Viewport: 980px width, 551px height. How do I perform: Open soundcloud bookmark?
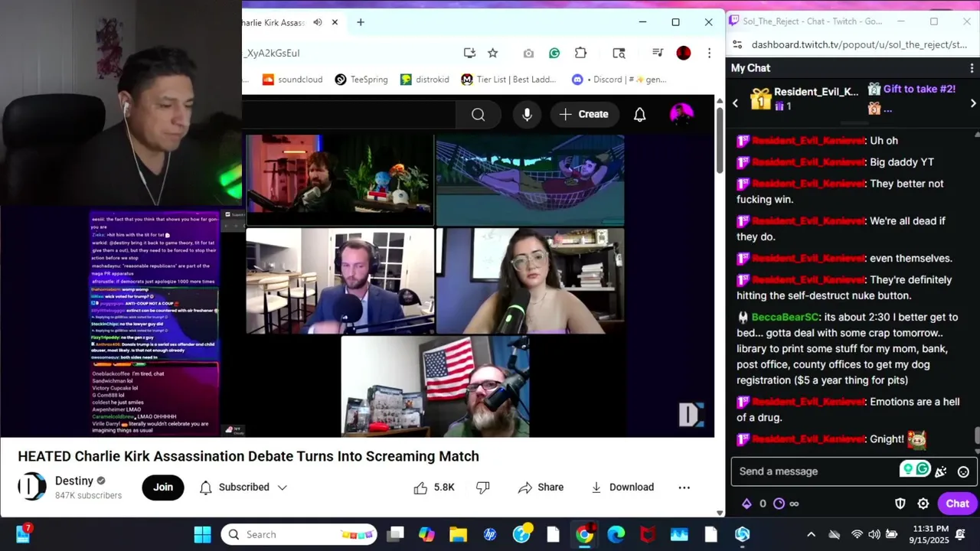coord(292,79)
